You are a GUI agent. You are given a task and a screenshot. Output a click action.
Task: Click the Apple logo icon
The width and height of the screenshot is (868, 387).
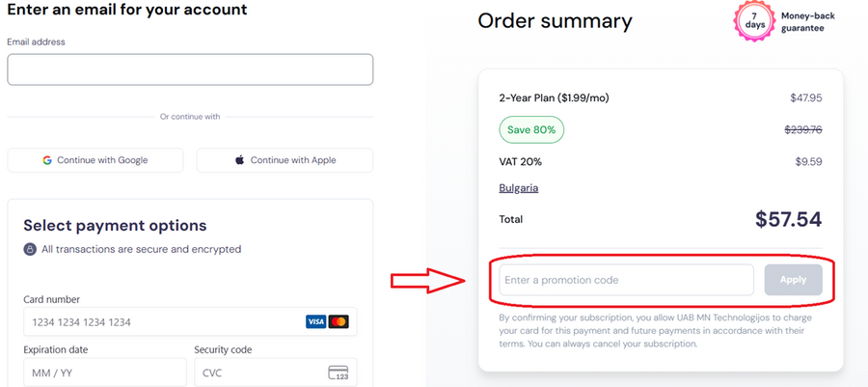pos(240,160)
